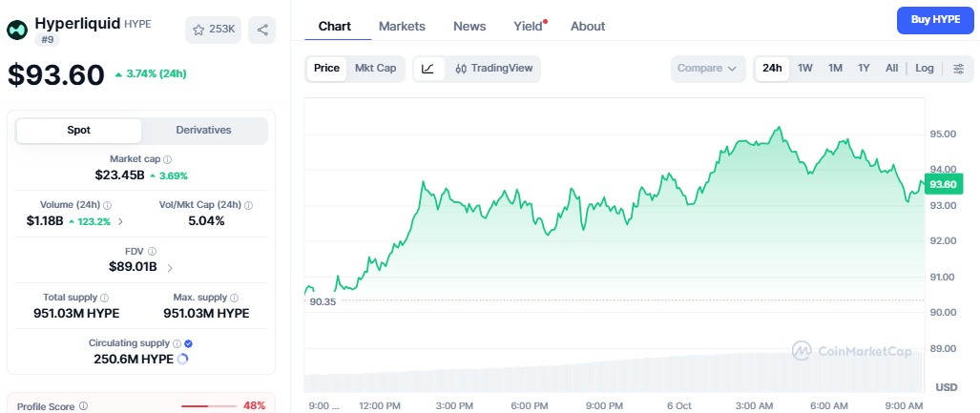Click the 95.00 y-axis label
Screen dimensions: 980x413
(x=943, y=134)
